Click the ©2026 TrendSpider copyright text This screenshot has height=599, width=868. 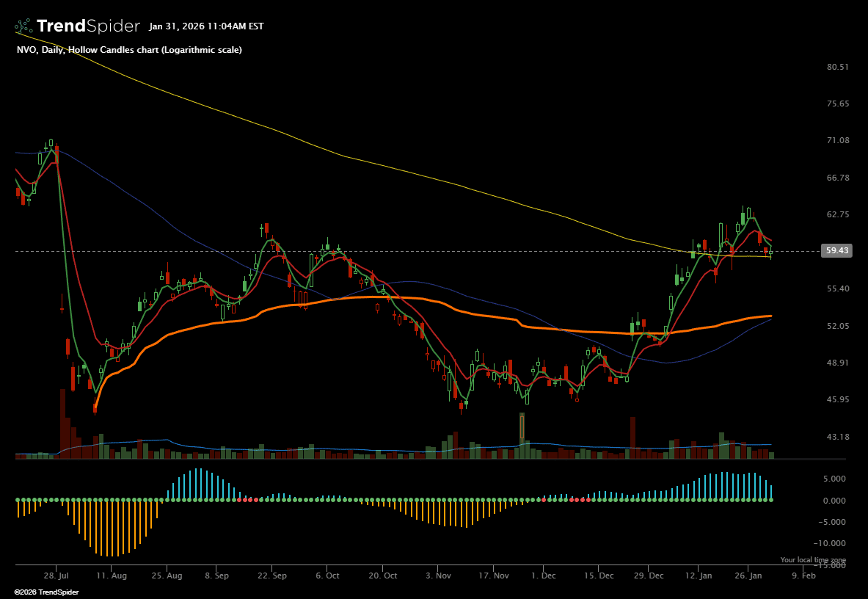(46, 592)
